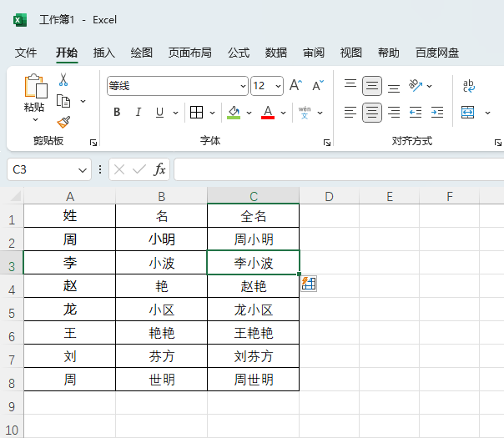The width and height of the screenshot is (504, 438).
Task: Toggle bold formatting
Action: pos(117,113)
